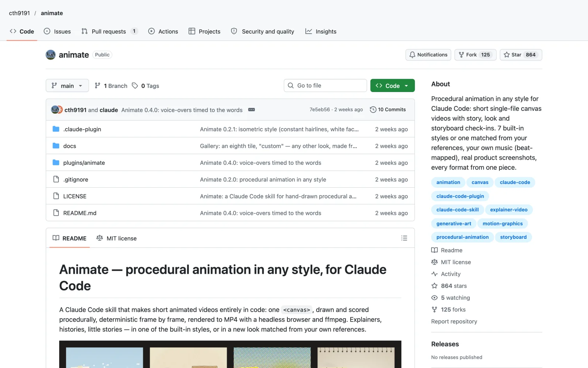Screen dimensions: 588x368
Task: Click the Notifications bell button
Action: (x=428, y=55)
